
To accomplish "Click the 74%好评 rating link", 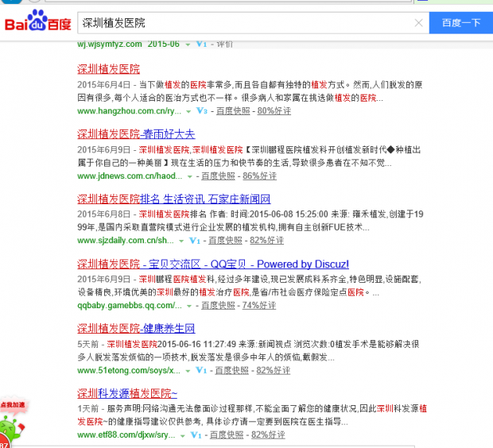I will pos(259,305).
